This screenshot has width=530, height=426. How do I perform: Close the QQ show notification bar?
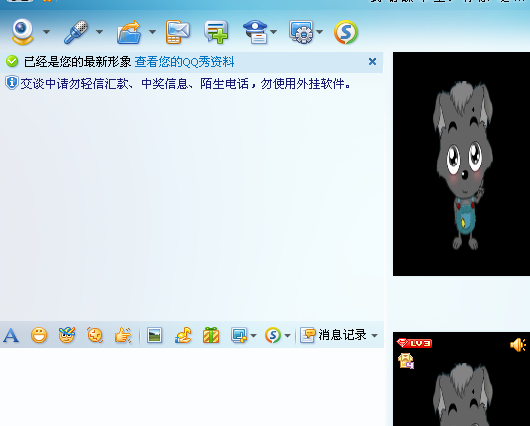coord(372,62)
